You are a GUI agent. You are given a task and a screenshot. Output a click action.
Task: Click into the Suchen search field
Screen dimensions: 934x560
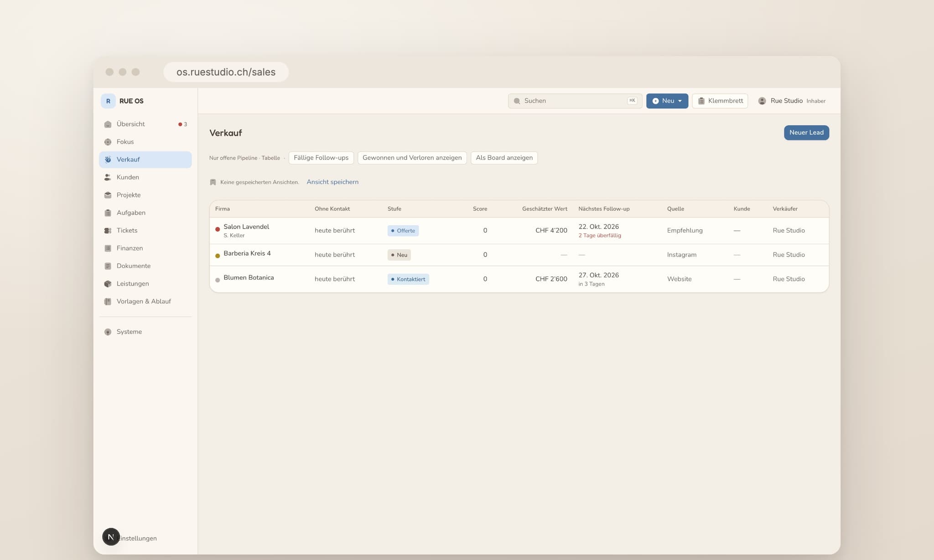pos(575,101)
